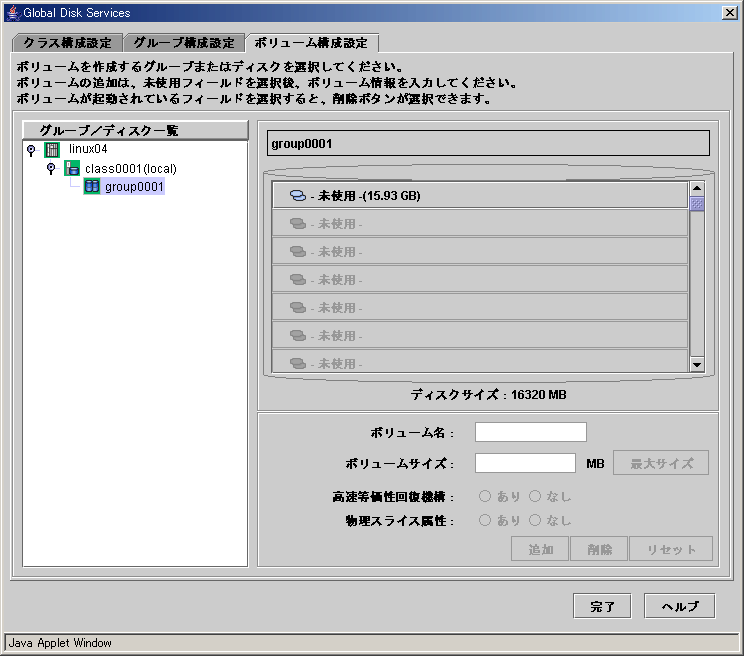Click the second 未使用 slot's disk icon

click(x=298, y=223)
